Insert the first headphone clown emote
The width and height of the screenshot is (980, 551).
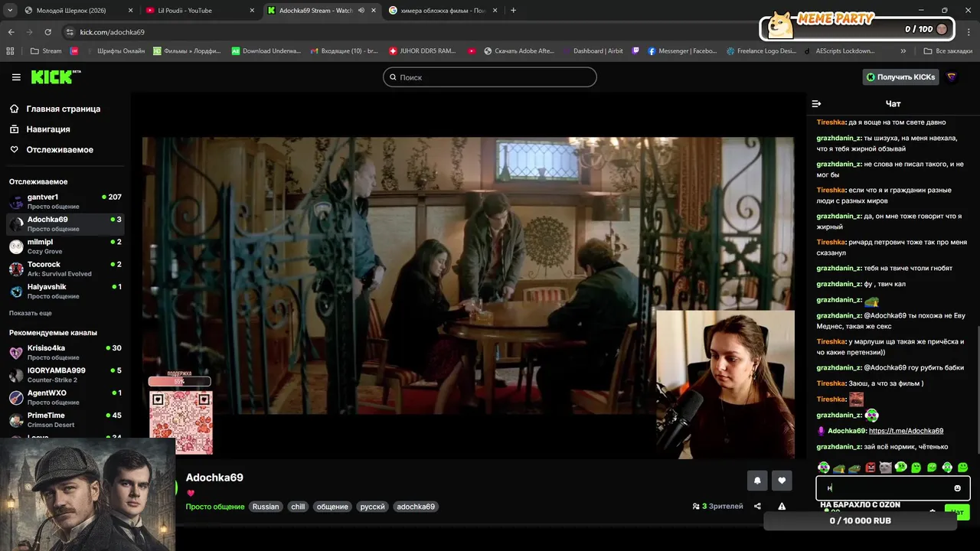pyautogui.click(x=823, y=468)
